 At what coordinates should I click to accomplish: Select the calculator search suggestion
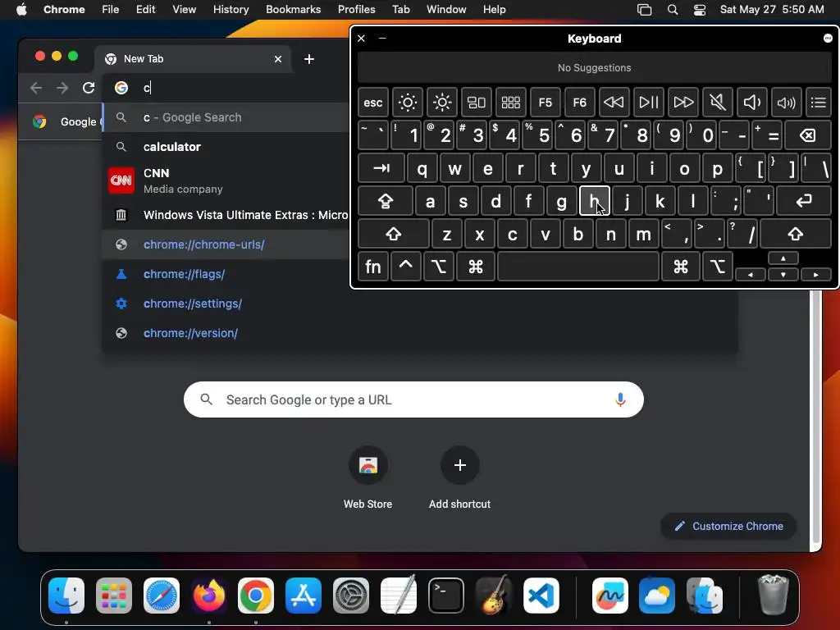(225, 147)
